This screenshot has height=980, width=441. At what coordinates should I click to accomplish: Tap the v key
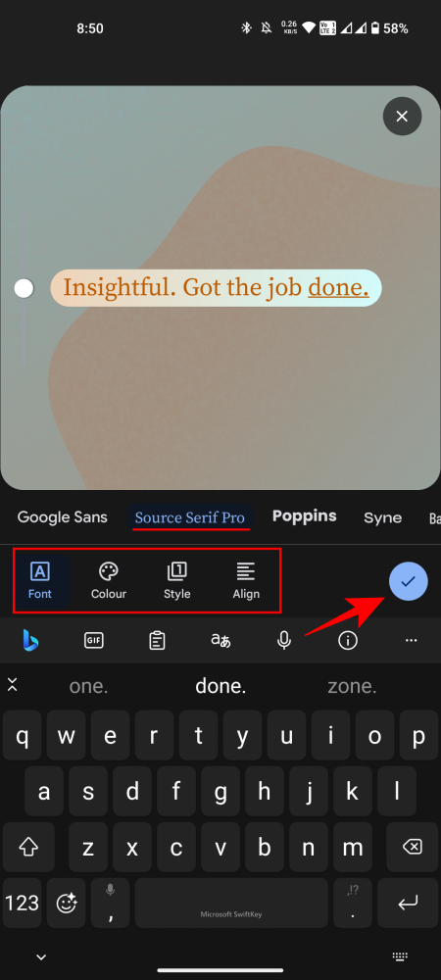tap(220, 847)
